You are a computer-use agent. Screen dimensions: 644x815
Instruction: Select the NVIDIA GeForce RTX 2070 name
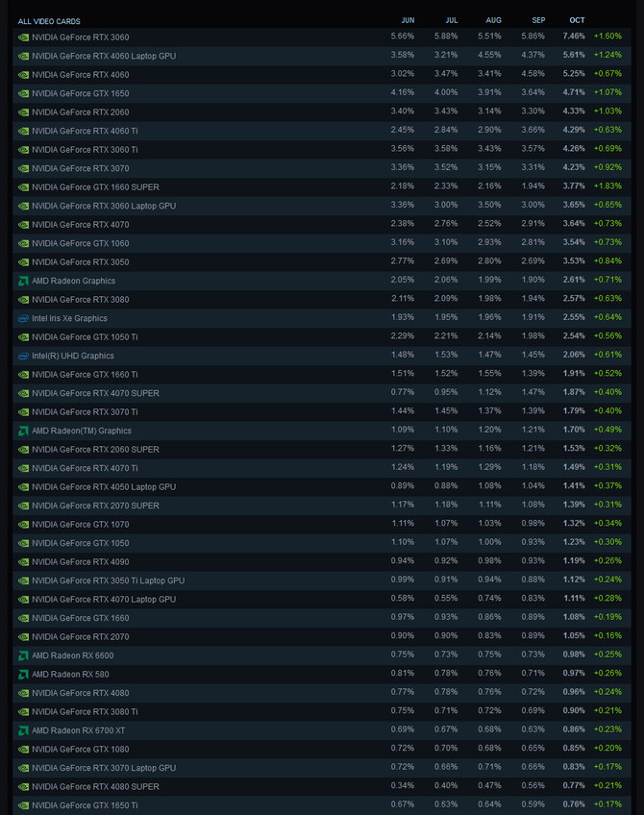point(81,636)
